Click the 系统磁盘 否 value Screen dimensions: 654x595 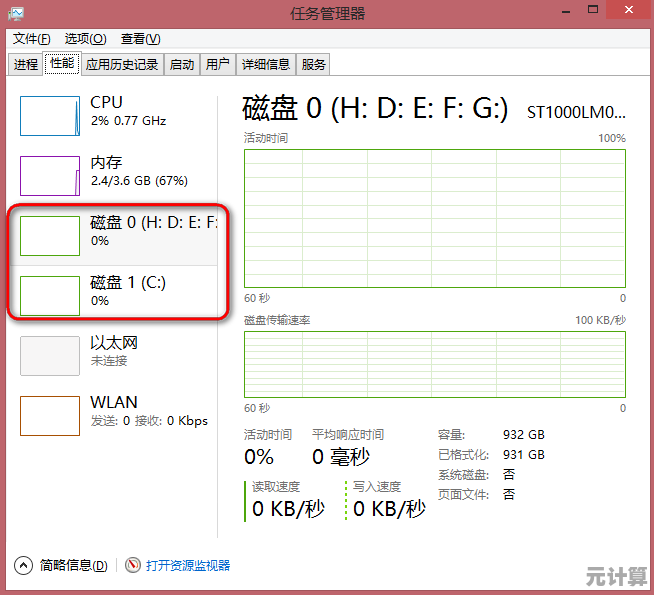click(x=509, y=474)
